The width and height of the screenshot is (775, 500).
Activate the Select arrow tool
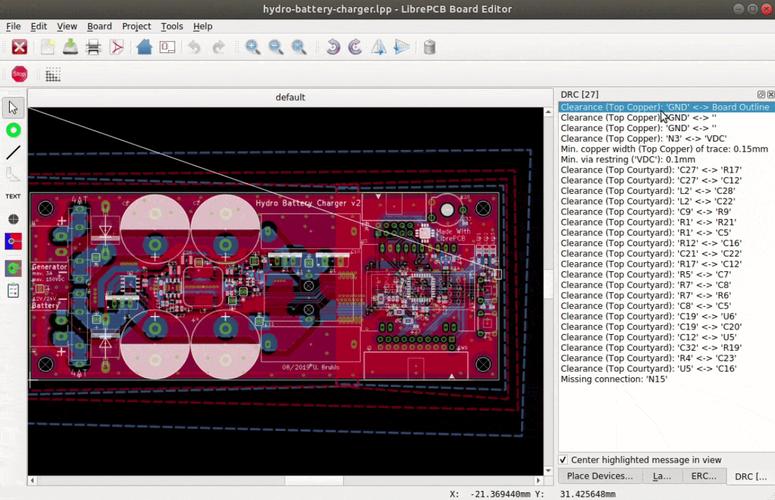pyautogui.click(x=13, y=108)
